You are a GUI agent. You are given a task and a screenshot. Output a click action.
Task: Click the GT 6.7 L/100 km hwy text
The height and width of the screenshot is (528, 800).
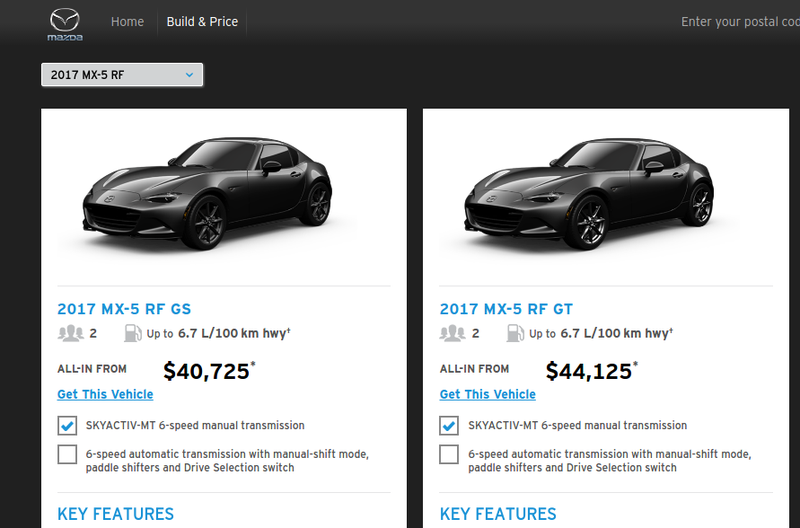[x=615, y=334]
